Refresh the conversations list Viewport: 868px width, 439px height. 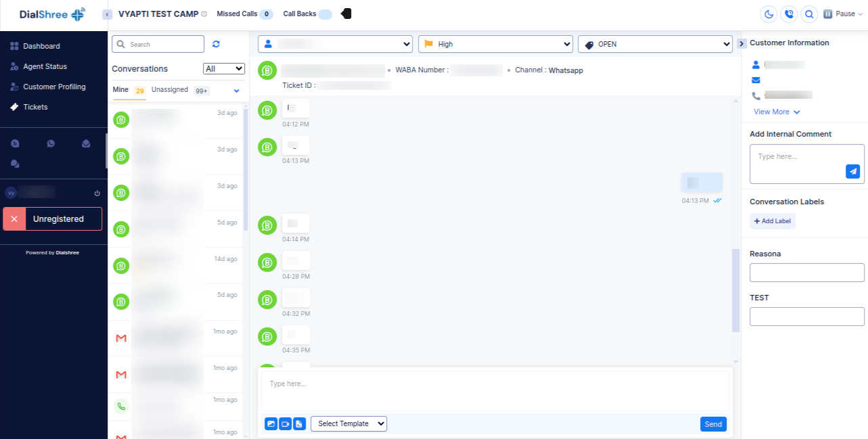coord(216,44)
